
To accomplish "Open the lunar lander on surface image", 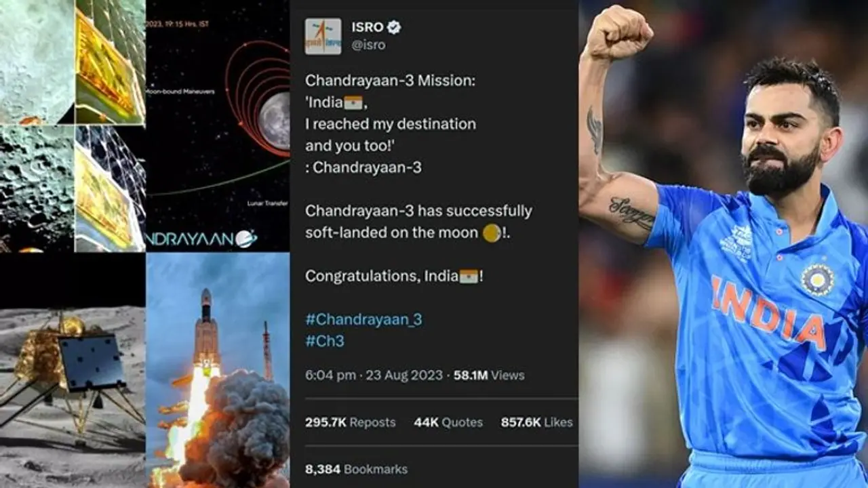I will (73, 396).
